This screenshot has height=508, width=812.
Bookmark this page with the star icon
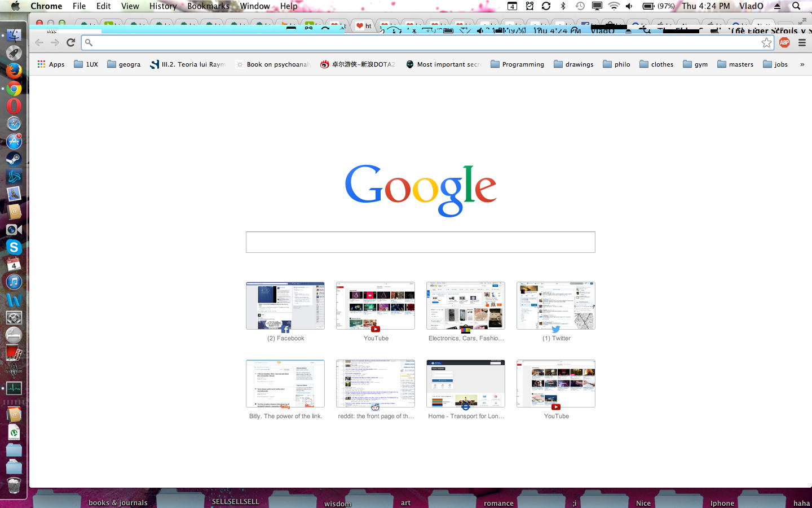766,42
